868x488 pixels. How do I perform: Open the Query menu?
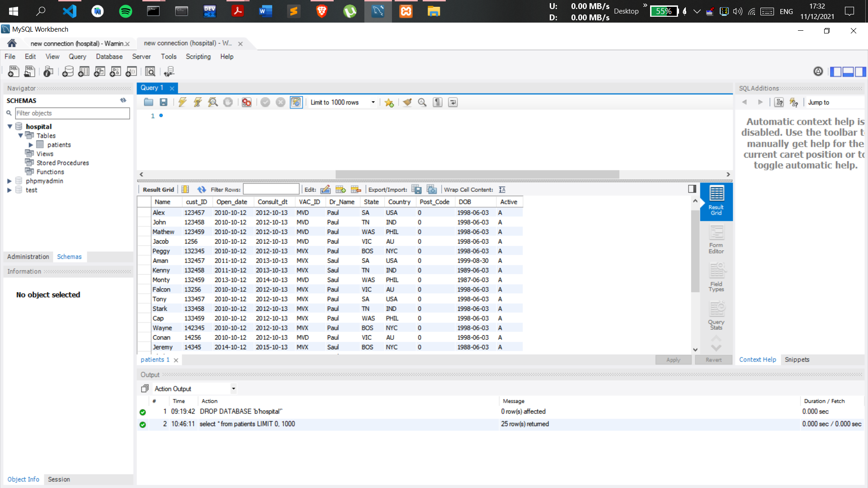pyautogui.click(x=77, y=56)
